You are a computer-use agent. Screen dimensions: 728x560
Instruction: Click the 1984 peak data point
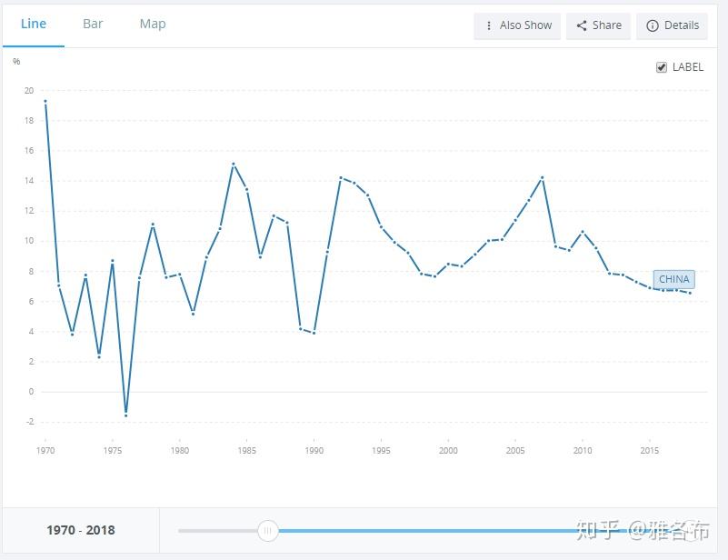(233, 164)
